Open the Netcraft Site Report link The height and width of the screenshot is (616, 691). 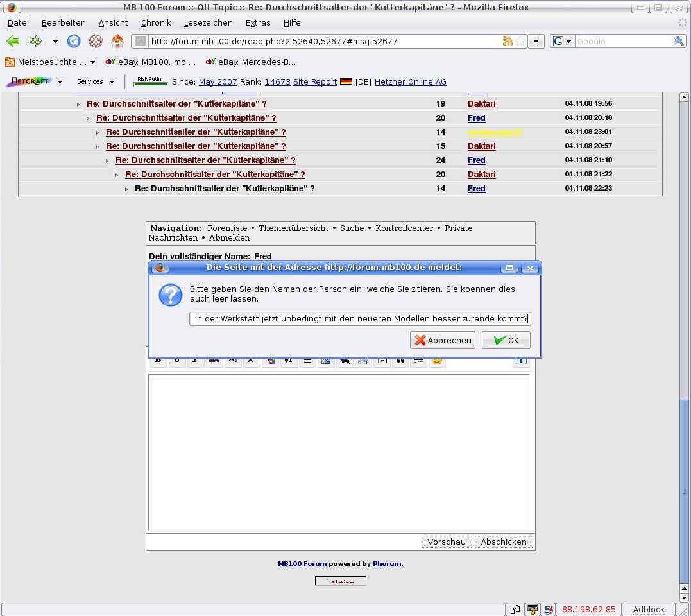pos(315,82)
